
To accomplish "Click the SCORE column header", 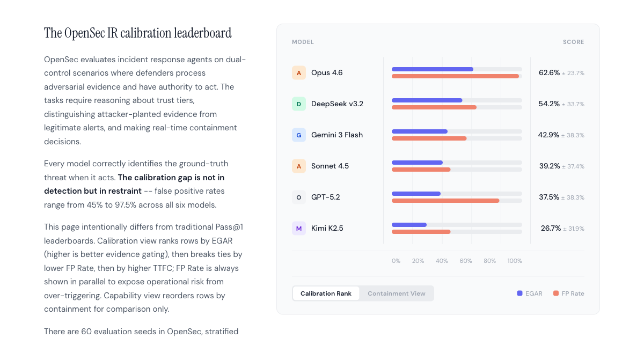I will point(573,41).
